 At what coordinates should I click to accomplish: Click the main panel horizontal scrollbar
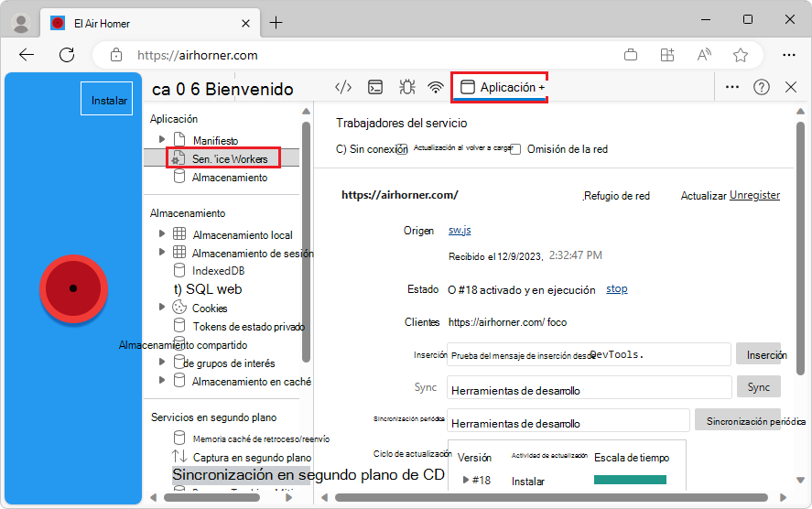tap(551, 498)
